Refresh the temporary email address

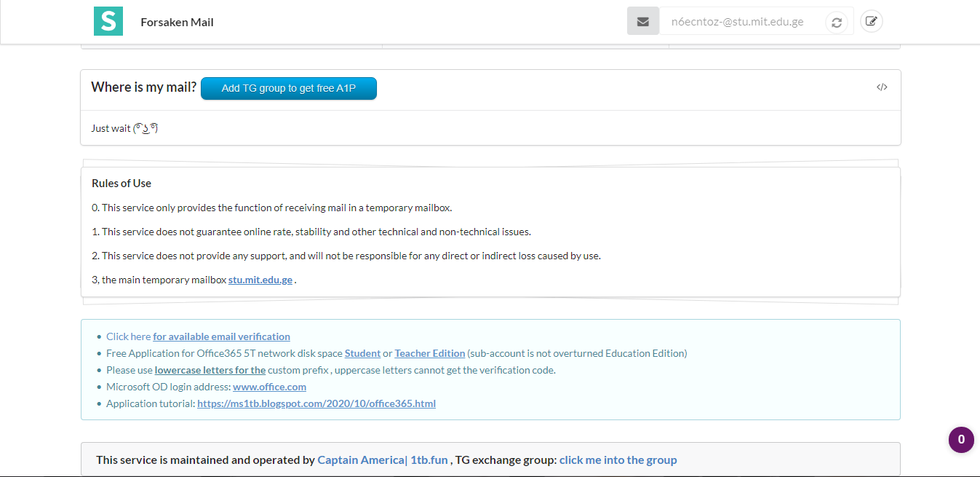837,23
